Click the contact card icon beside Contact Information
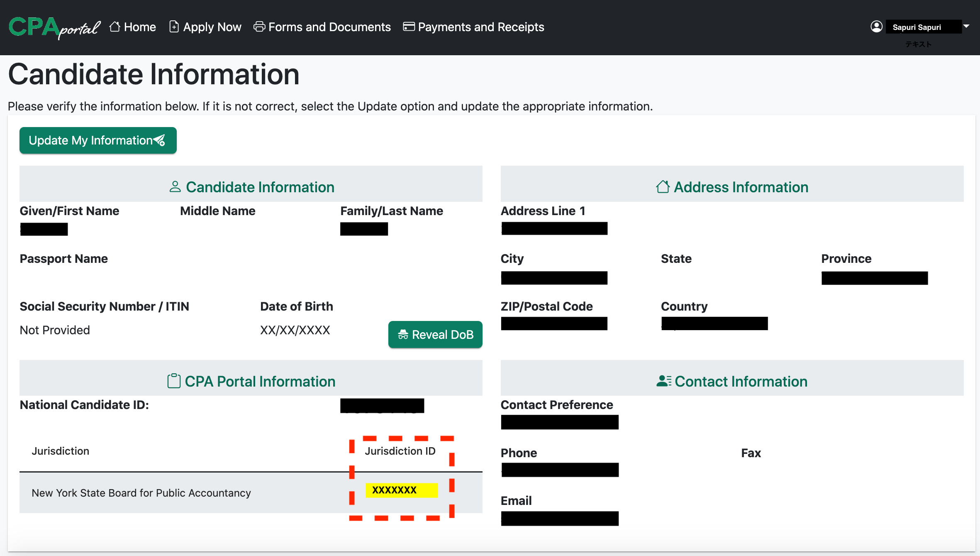This screenshot has width=980, height=556. coord(663,381)
